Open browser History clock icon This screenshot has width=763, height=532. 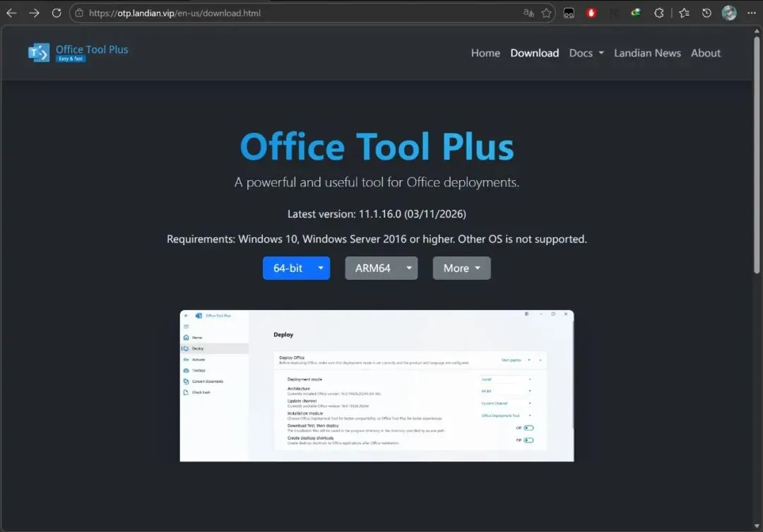pos(706,13)
